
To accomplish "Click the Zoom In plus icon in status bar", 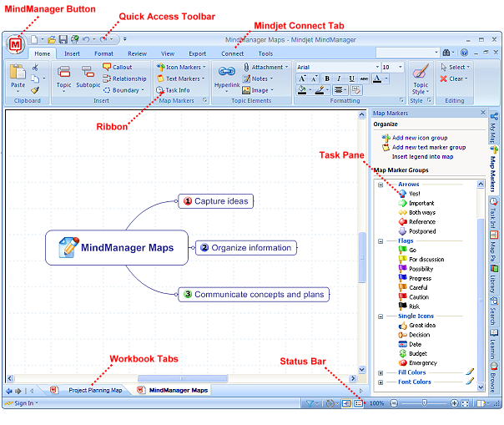I will click(454, 403).
